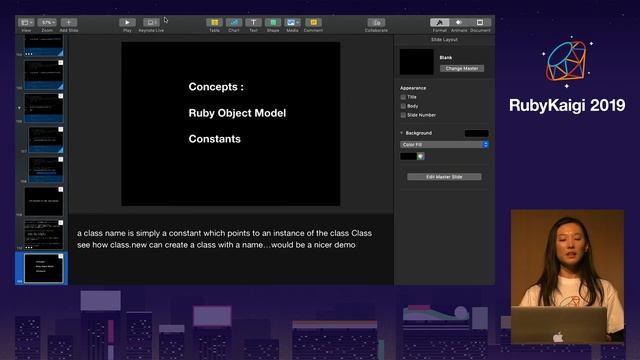
Task: Click the Add Slide plus button
Action: pyautogui.click(x=69, y=22)
